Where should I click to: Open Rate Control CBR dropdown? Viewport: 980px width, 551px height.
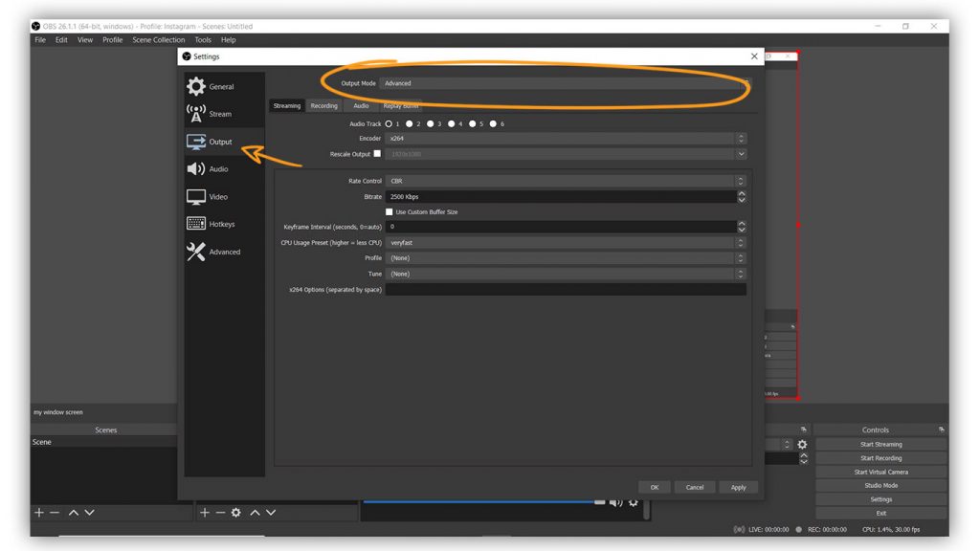[x=566, y=181]
